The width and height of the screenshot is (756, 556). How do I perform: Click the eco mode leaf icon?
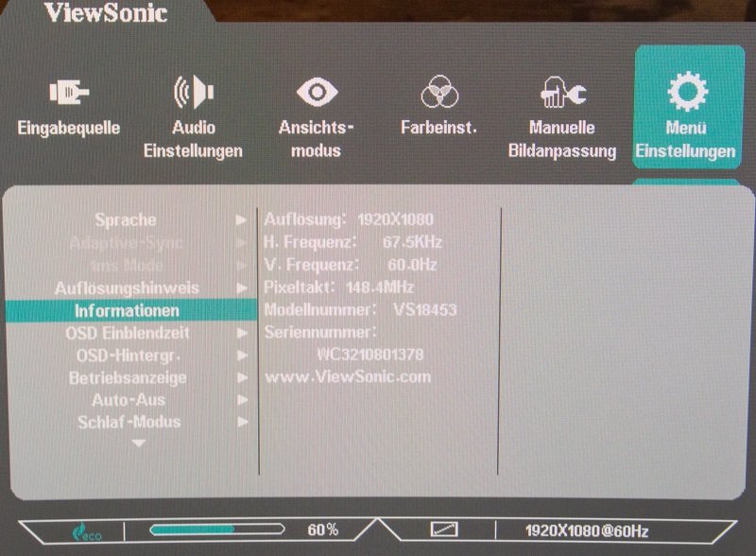[86, 531]
